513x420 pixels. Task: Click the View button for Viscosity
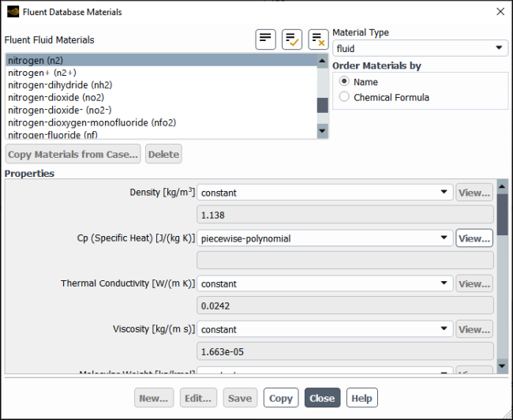coord(474,329)
